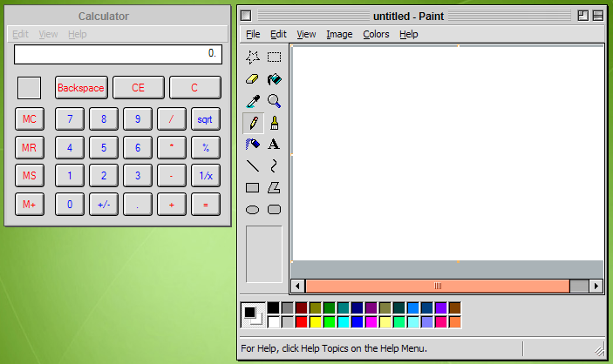Select the Brush tool in Paint
Screen dimensions: 613x364
274,123
